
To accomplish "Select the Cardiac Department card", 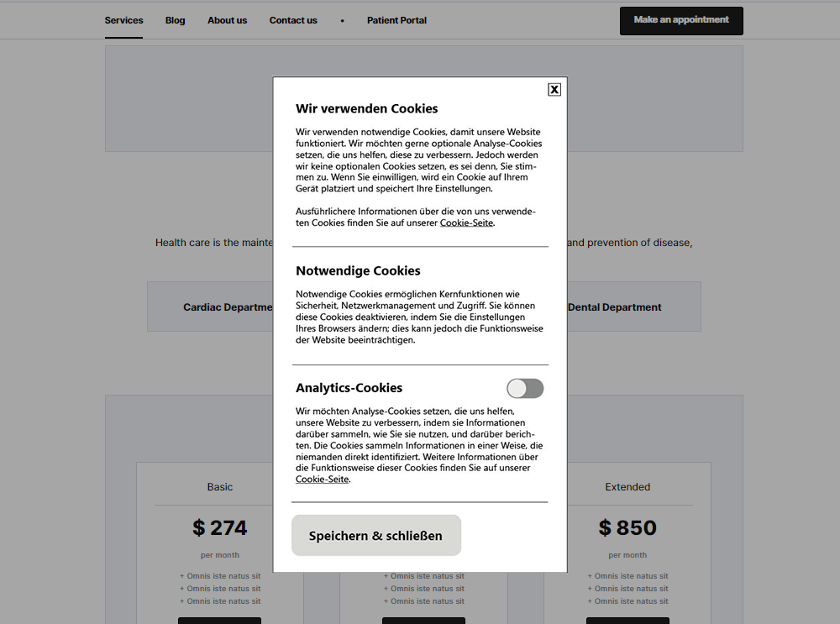I will click(211, 307).
